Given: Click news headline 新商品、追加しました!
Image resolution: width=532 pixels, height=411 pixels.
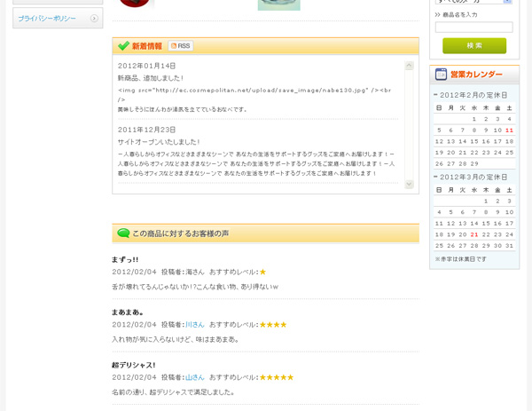Looking at the screenshot, I should 151,78.
